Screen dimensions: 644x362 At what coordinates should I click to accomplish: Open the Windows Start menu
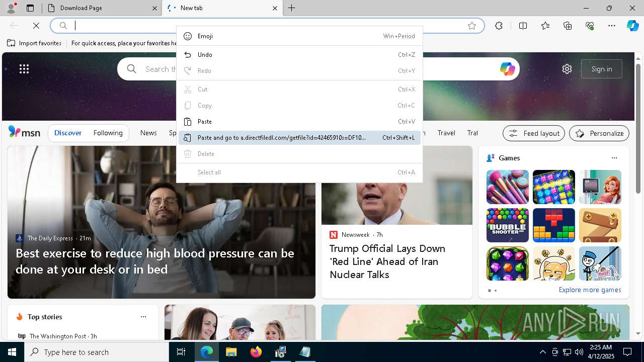12,352
